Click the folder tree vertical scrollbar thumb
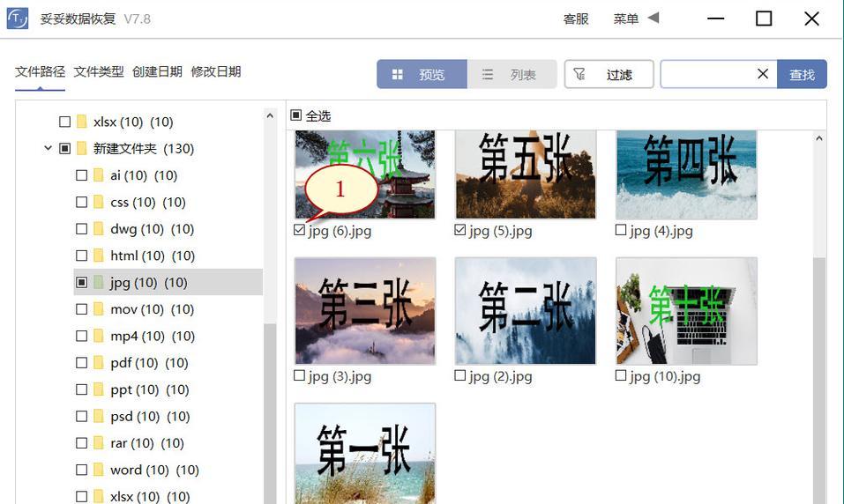The image size is (844, 504). (270, 413)
